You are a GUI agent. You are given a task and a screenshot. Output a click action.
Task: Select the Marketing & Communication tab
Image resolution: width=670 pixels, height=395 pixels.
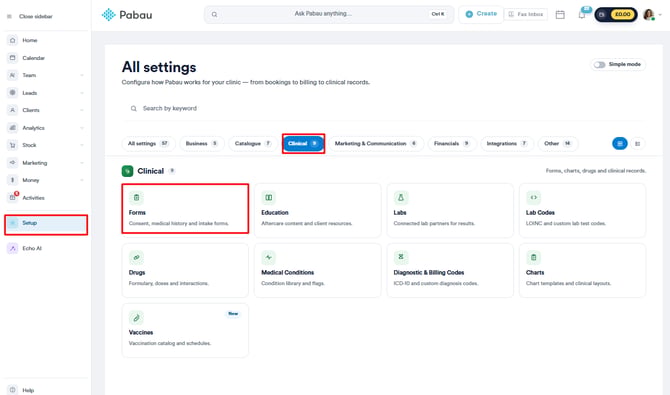tap(376, 144)
